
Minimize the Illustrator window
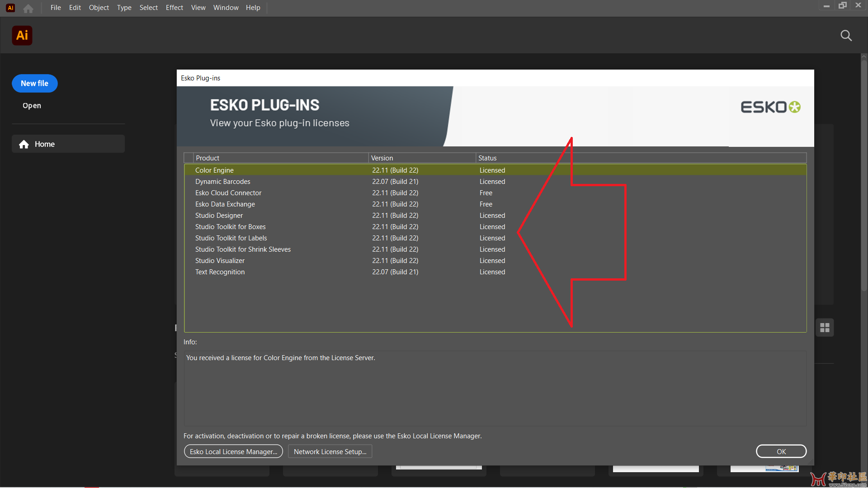(826, 6)
